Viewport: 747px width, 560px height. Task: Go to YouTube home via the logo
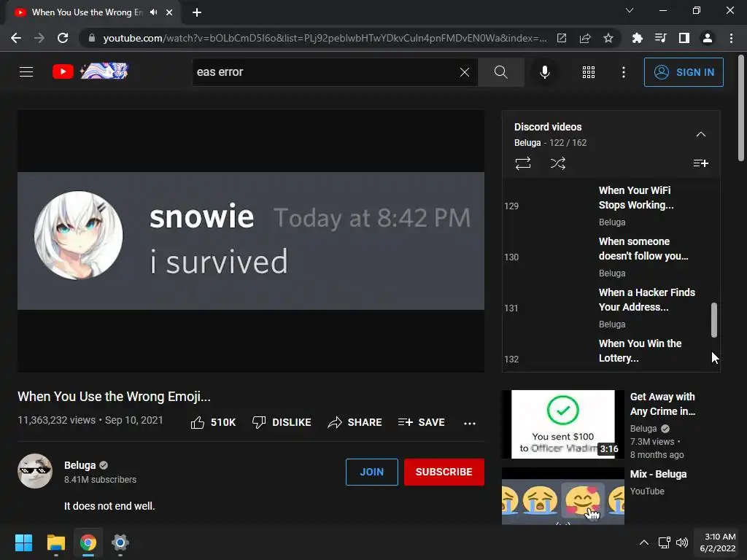pos(90,71)
